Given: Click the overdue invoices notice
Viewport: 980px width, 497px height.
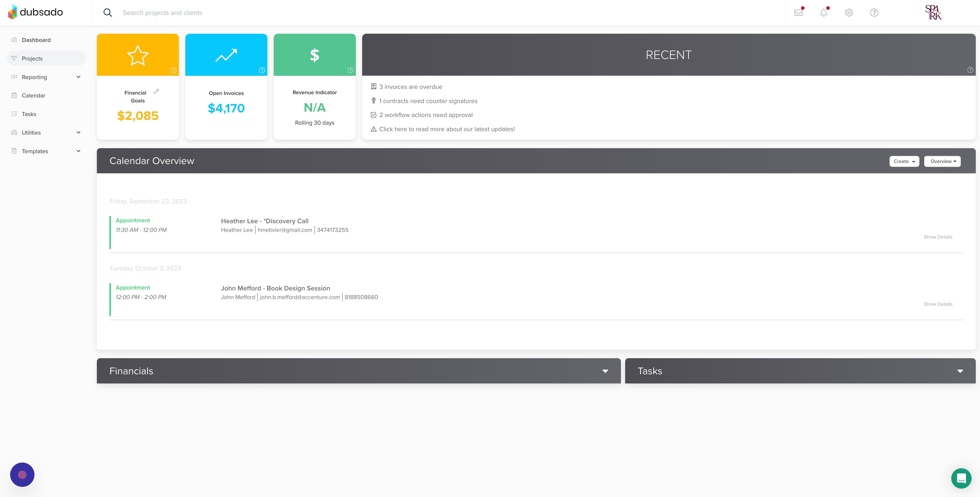Looking at the screenshot, I should pos(411,87).
